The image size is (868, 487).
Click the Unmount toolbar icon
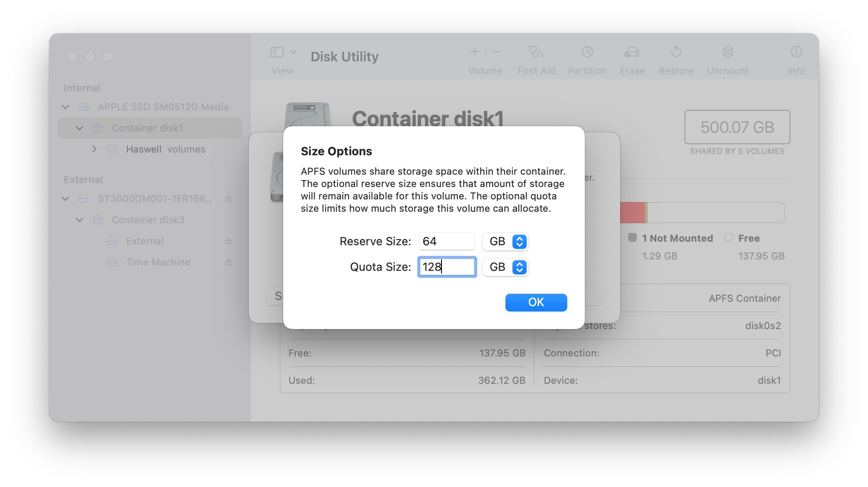point(727,52)
